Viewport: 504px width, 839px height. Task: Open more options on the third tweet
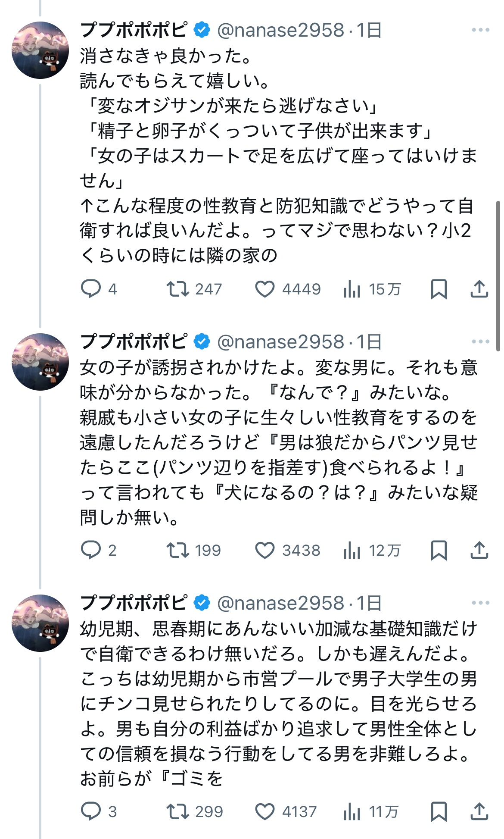click(x=480, y=603)
